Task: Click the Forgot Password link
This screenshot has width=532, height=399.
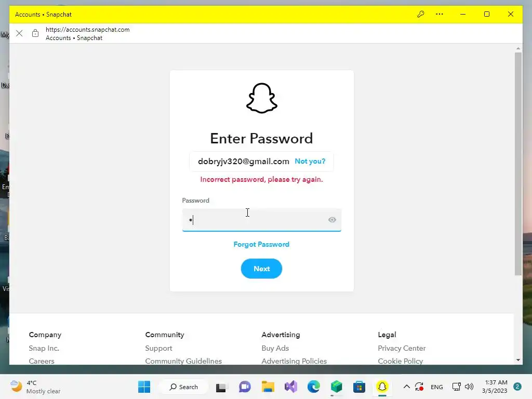Action: [x=261, y=244]
